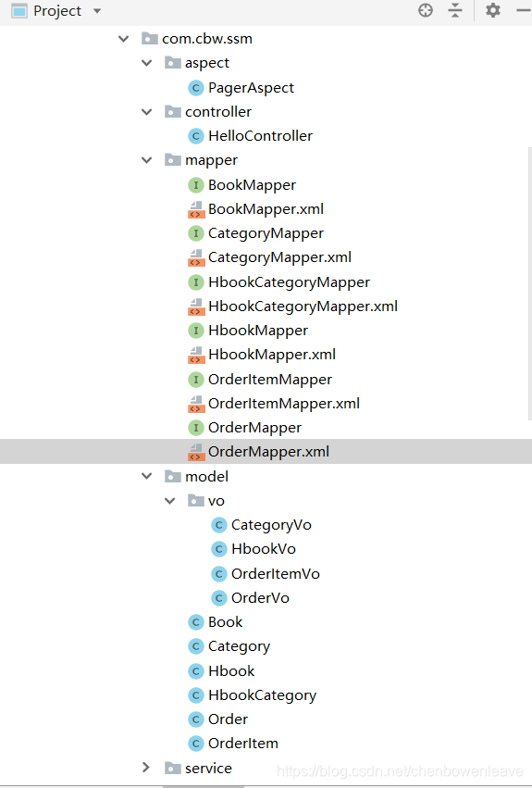Click the HbookVo class icon
This screenshot has width=532, height=788.
point(218,549)
